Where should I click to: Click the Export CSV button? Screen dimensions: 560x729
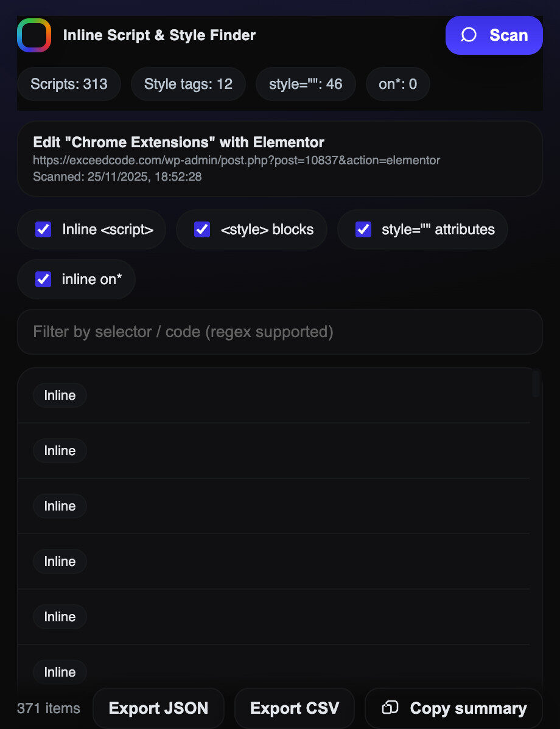pos(294,708)
